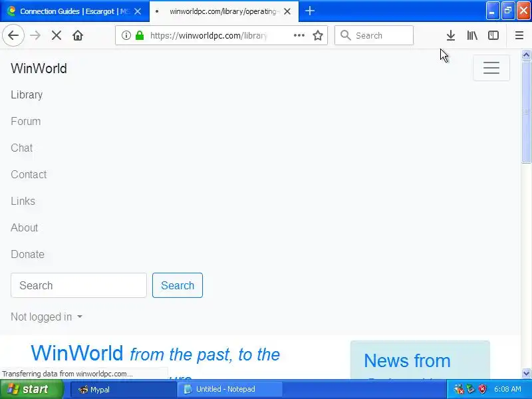Toggle the sidebar view icon

pyautogui.click(x=493, y=35)
